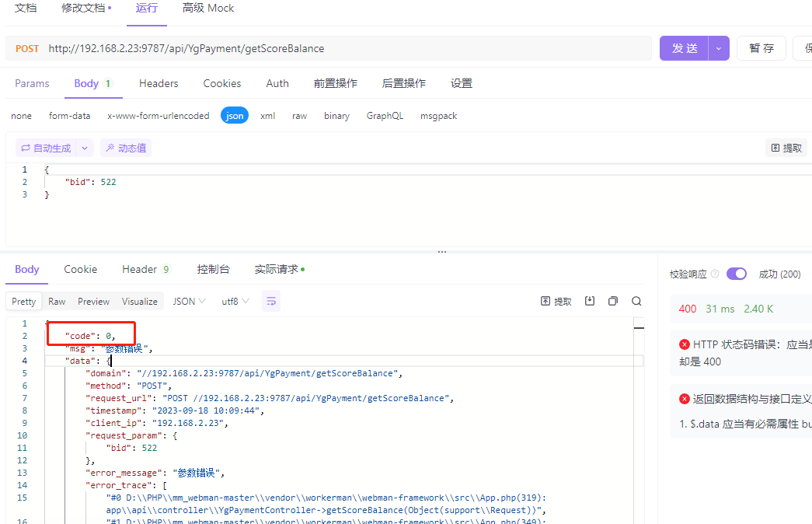Select the json body type

pos(235,116)
